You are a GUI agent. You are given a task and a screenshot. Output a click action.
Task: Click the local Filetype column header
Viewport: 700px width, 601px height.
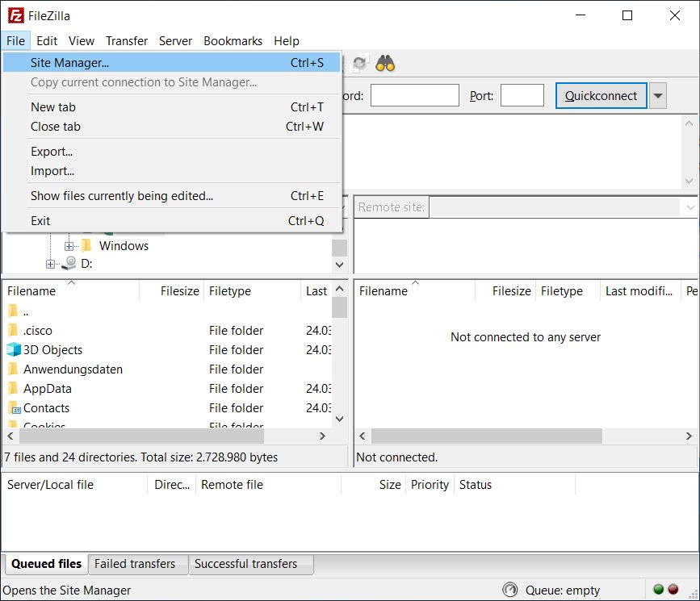(x=252, y=291)
